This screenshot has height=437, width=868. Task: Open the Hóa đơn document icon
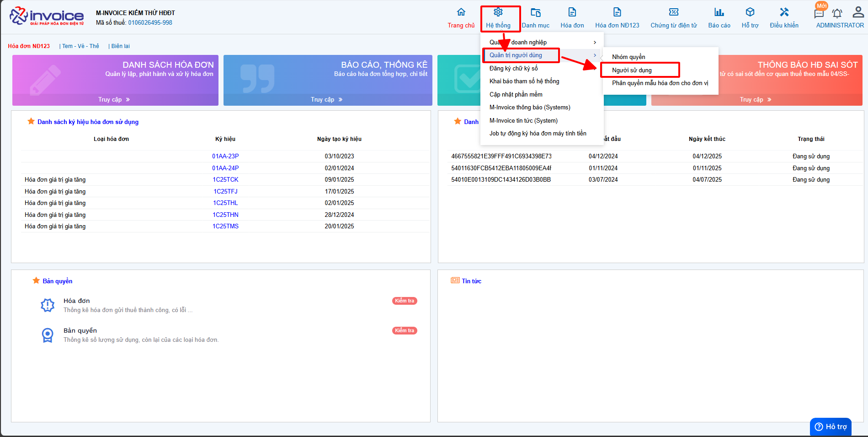tap(572, 12)
